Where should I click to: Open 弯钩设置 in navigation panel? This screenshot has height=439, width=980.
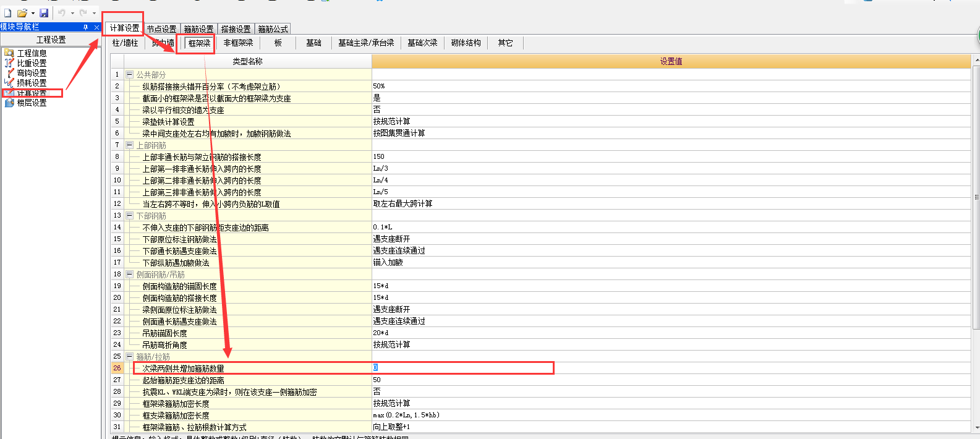32,73
